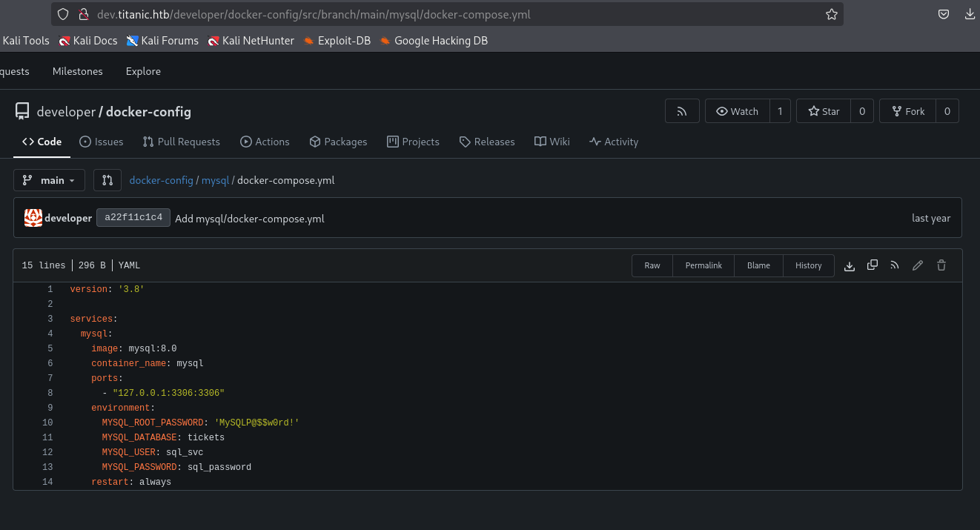Image resolution: width=980 pixels, height=530 pixels.
Task: Click the 'sql_svc' MYSQL_USER value
Action: pos(185,452)
